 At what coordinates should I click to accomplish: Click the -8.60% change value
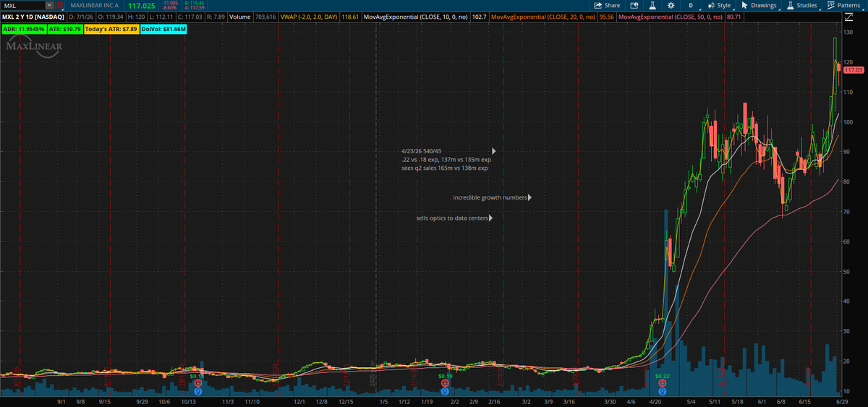[x=169, y=8]
